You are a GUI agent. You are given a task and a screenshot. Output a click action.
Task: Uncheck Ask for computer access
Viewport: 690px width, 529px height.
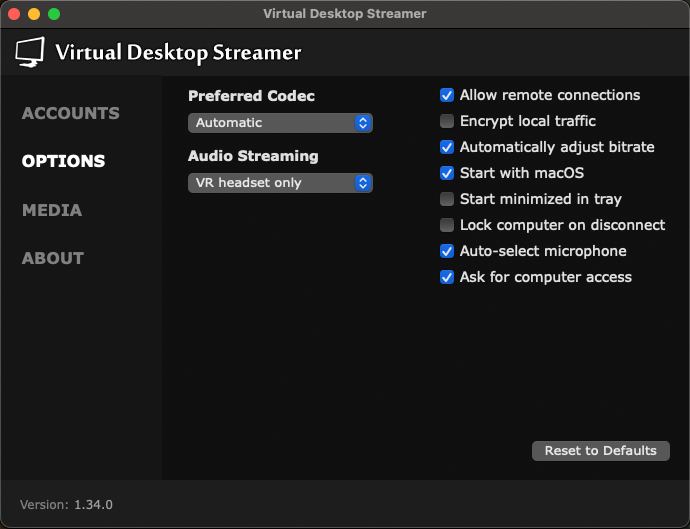pyautogui.click(x=447, y=277)
